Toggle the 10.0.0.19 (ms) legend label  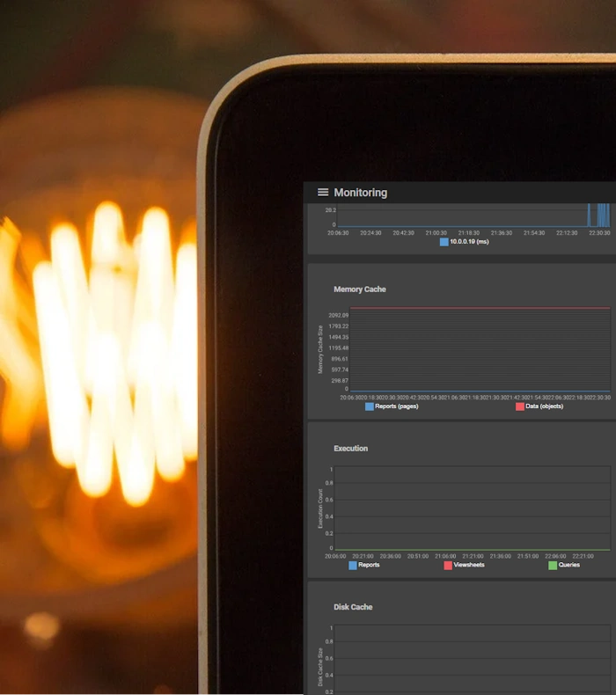(469, 242)
